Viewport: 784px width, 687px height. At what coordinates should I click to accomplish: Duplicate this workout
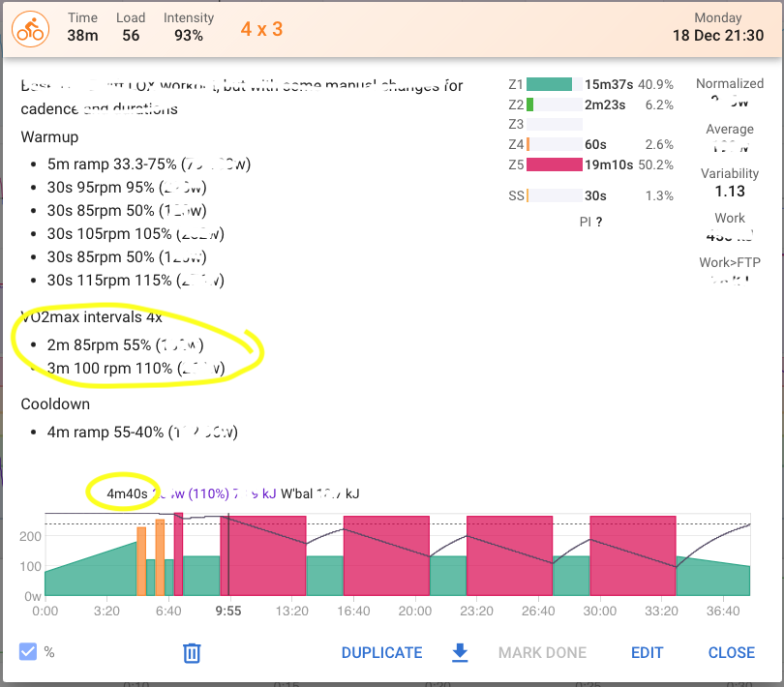pyautogui.click(x=381, y=653)
